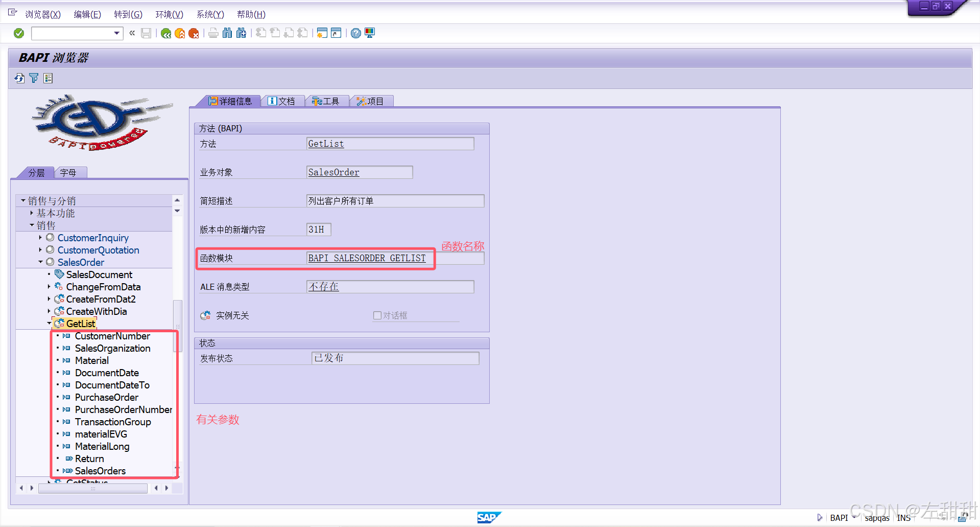Collapse the 销售与分销 tree node
Viewport: 980px width, 527px height.
(23, 200)
